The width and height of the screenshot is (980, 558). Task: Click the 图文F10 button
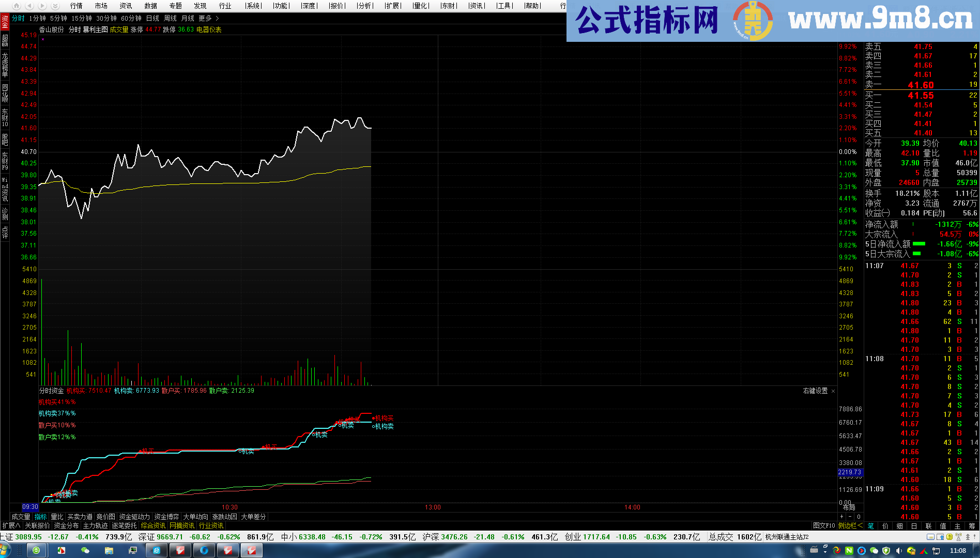(823, 525)
